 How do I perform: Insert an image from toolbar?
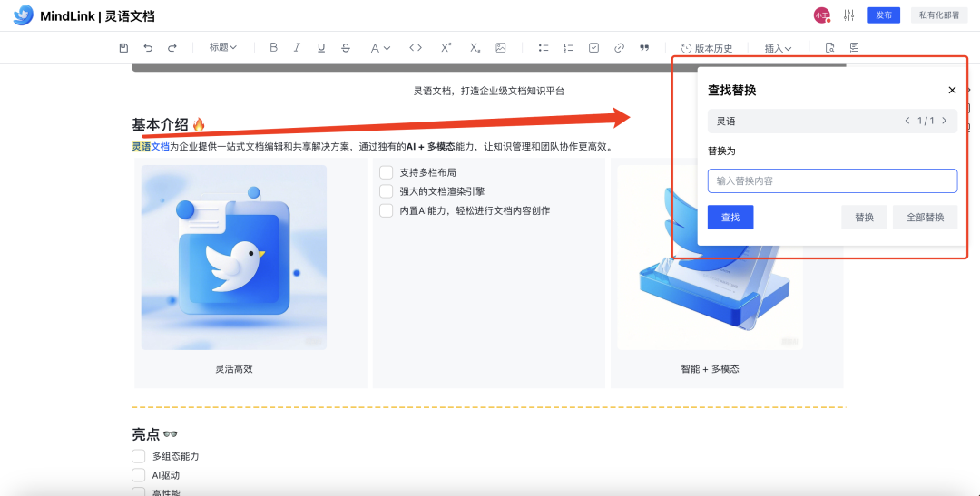coord(501,47)
